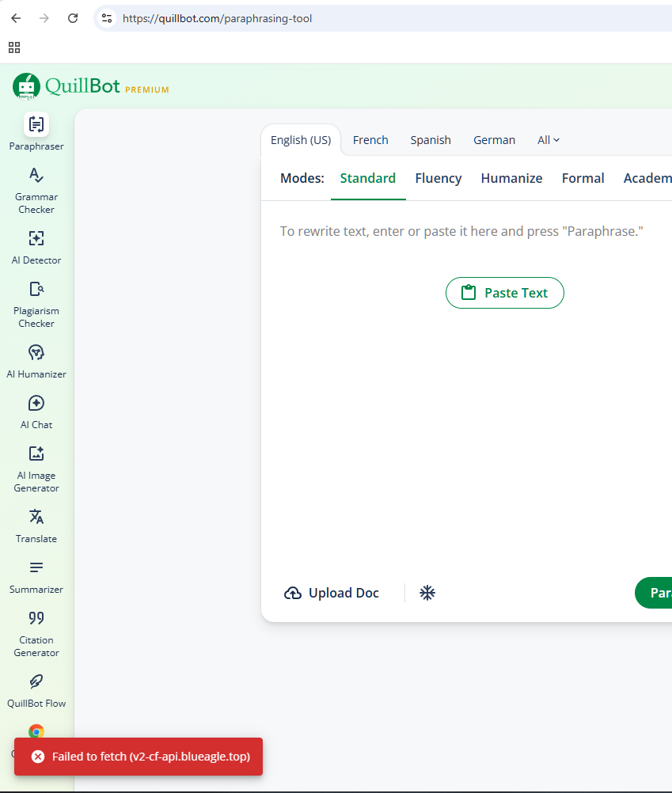This screenshot has height=793, width=672.
Task: Select the Spanish language tab
Action: tap(431, 140)
